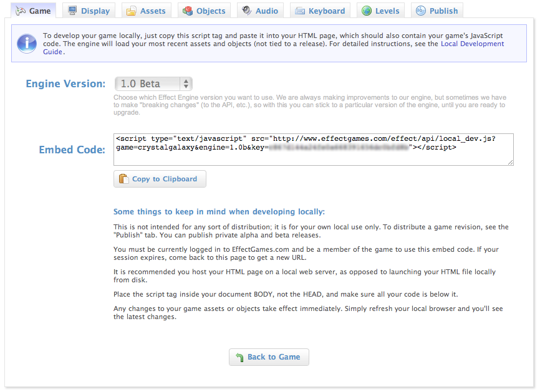Click the clipboard icon beside Copy text
540x392 pixels.
click(122, 179)
